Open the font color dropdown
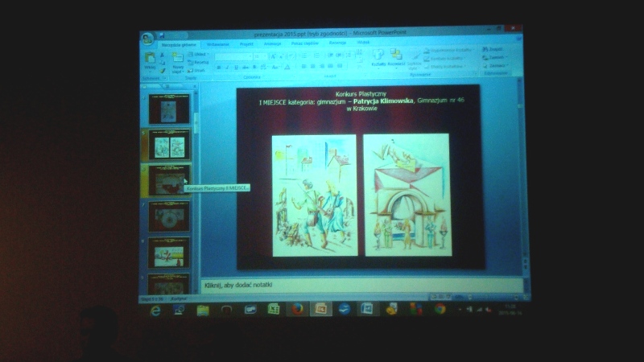The width and height of the screenshot is (644, 362). tap(287, 68)
